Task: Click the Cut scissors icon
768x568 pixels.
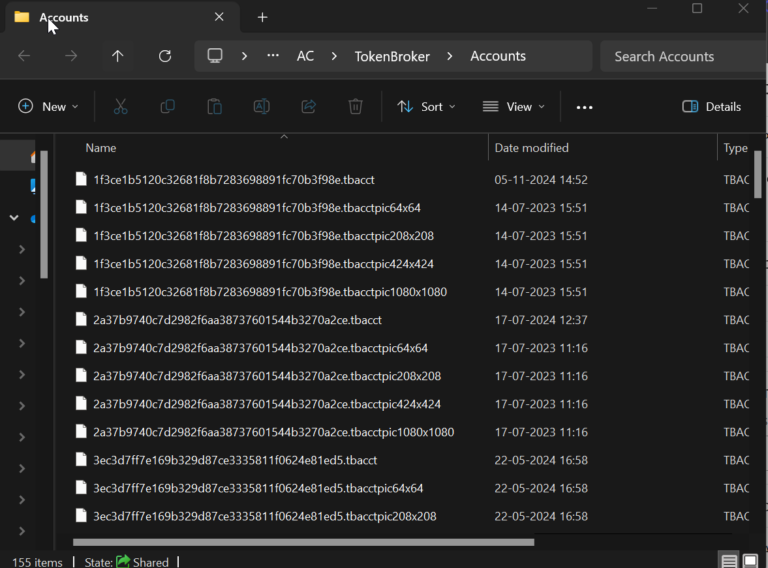Action: point(121,107)
